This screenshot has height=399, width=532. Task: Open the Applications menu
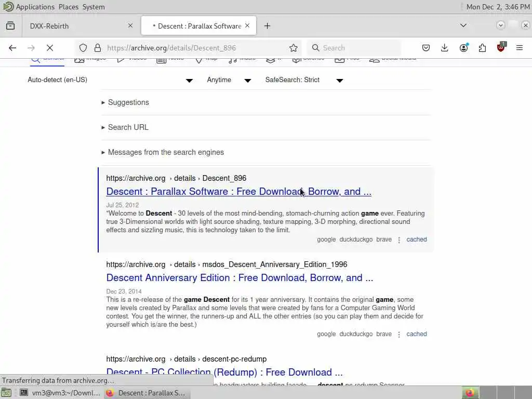pos(35,7)
